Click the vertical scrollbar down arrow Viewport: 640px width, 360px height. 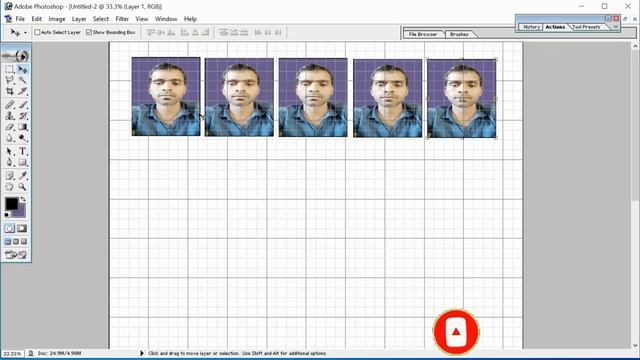(x=636, y=345)
